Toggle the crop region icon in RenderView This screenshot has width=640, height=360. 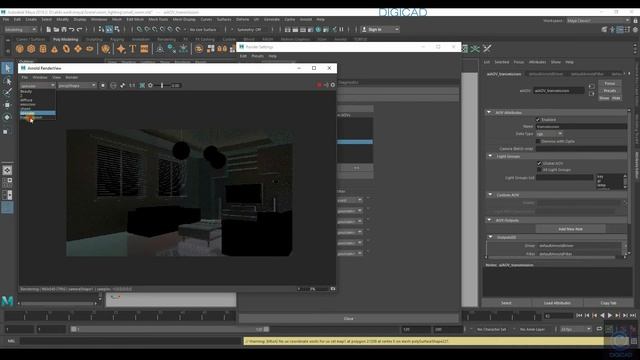click(x=142, y=85)
